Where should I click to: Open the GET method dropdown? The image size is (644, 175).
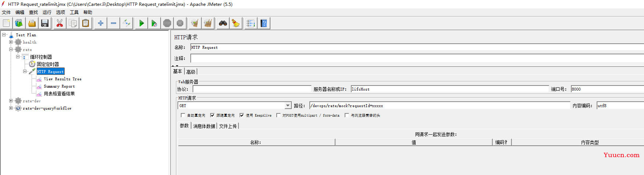point(288,106)
